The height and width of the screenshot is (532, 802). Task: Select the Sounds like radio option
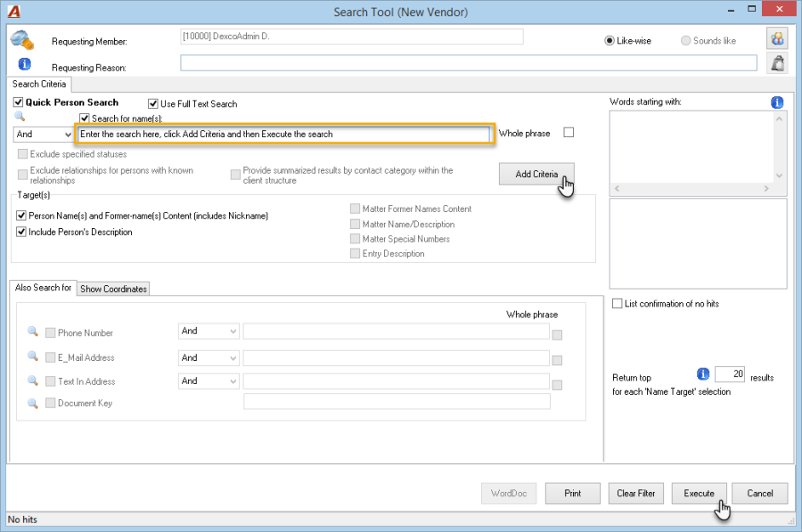tap(685, 40)
